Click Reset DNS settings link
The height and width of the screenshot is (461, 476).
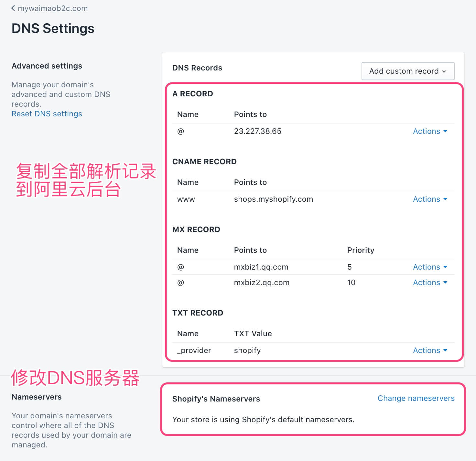coord(47,114)
